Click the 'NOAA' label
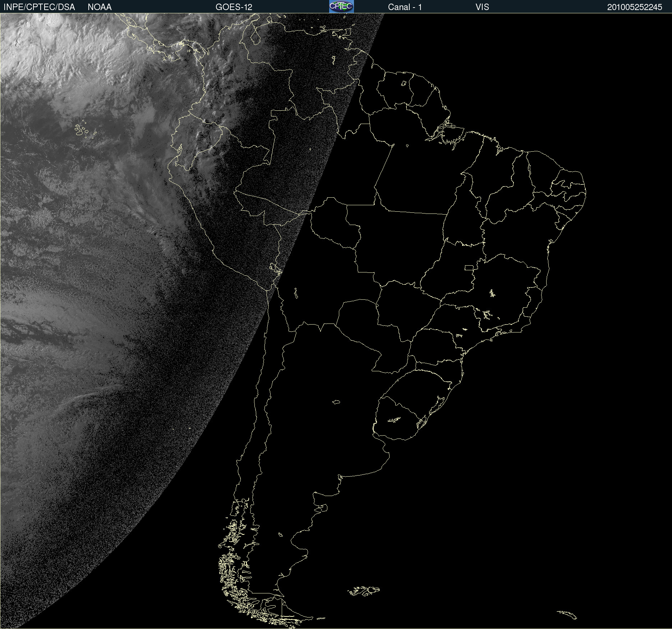The image size is (672, 629). 100,7
